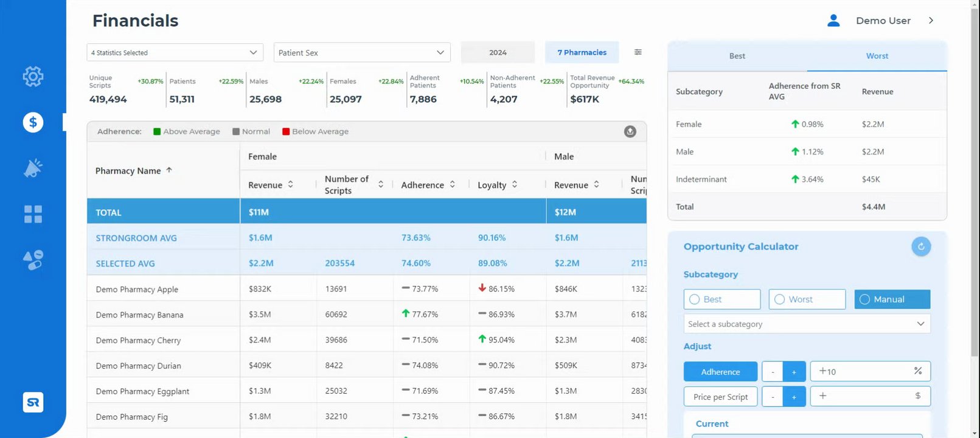Image resolution: width=980 pixels, height=438 pixels.
Task: Click the Demo Pharmacy Eggplant row name
Action: (x=142, y=392)
